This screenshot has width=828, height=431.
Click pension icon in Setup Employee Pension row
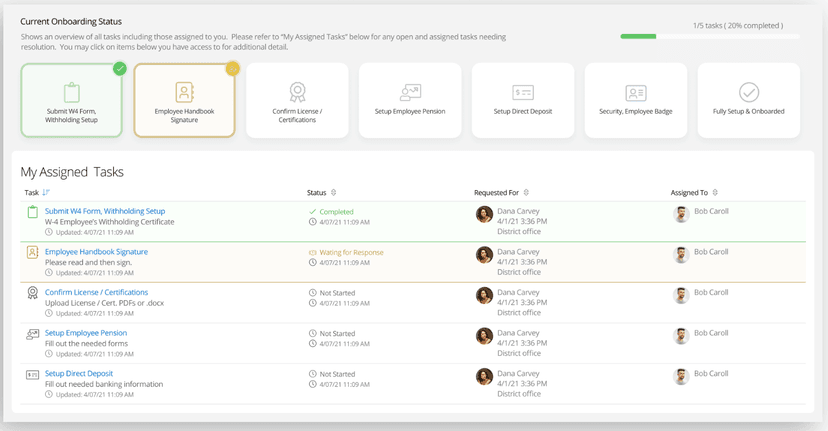pyautogui.click(x=33, y=334)
